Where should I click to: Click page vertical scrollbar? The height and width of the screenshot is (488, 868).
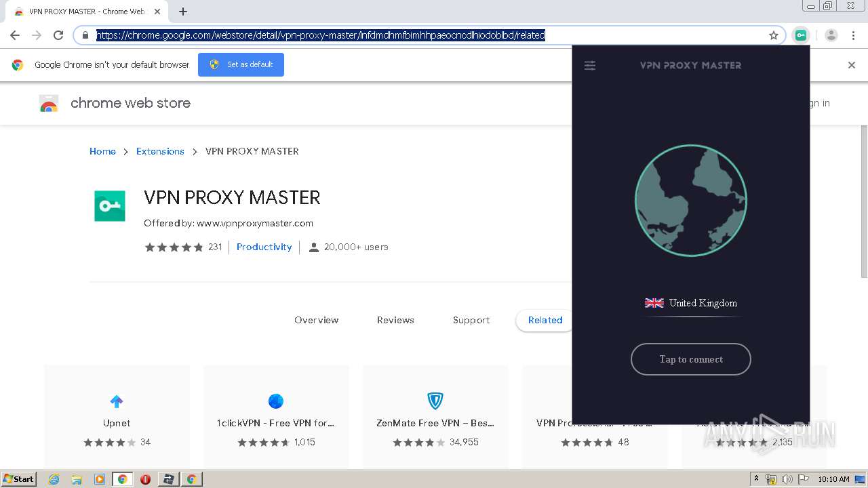(x=864, y=201)
